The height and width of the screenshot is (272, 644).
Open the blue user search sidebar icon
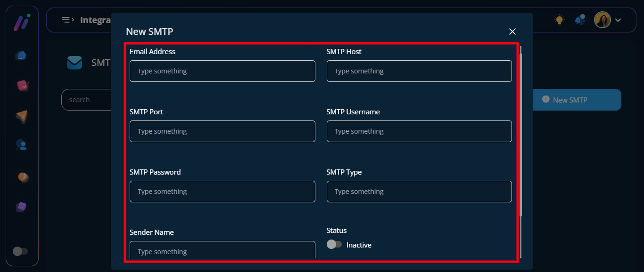(x=22, y=145)
